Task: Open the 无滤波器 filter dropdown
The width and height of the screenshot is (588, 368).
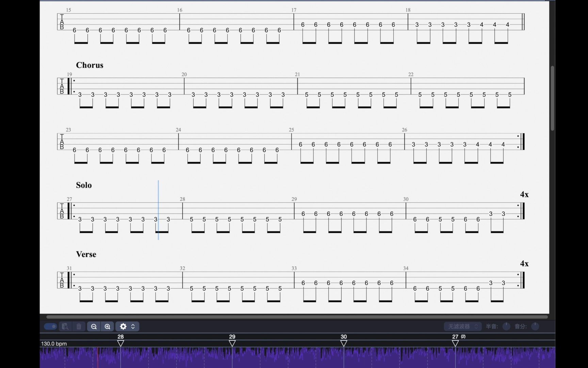Action: [462, 326]
